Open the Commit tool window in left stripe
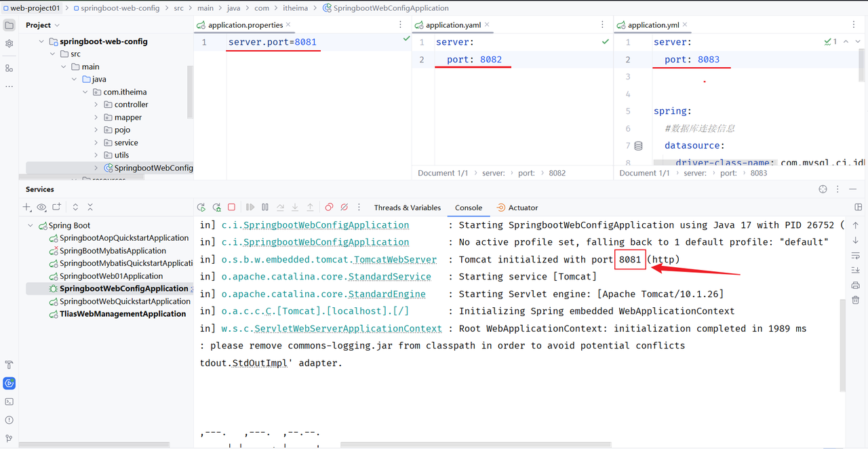The height and width of the screenshot is (449, 868). click(x=9, y=43)
